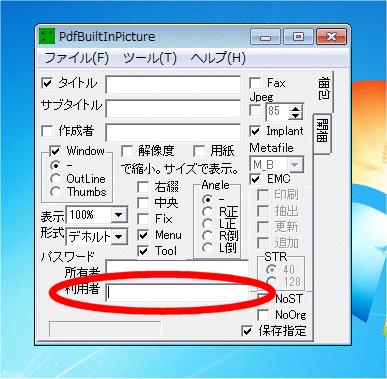Uncheck the 保存指定 checkbox
This screenshot has width=387, height=379.
[x=247, y=331]
